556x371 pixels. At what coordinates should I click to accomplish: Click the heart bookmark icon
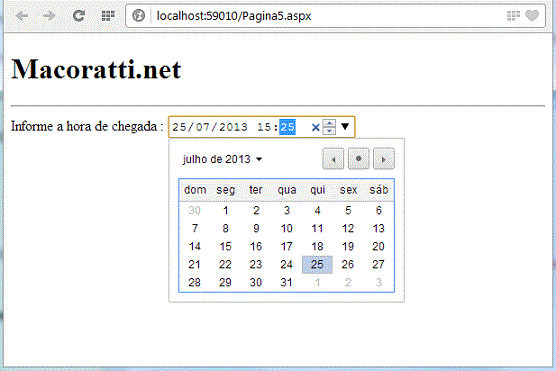click(532, 16)
